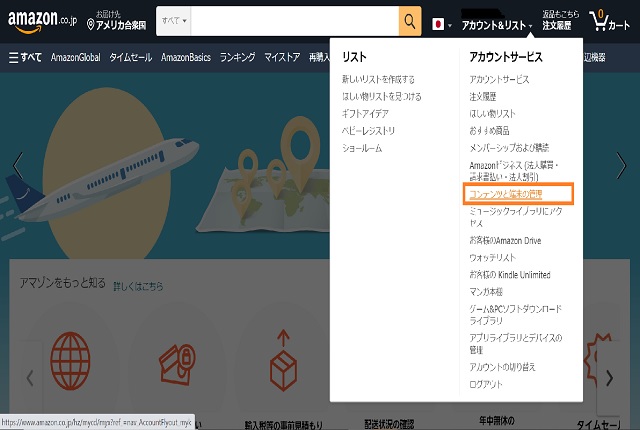Click お客様のAmazon Drive link

pyautogui.click(x=505, y=241)
